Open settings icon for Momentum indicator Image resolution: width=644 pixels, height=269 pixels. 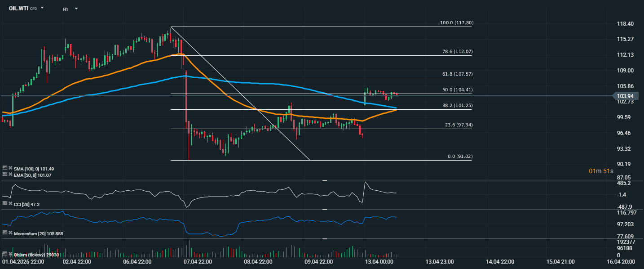tap(5, 233)
